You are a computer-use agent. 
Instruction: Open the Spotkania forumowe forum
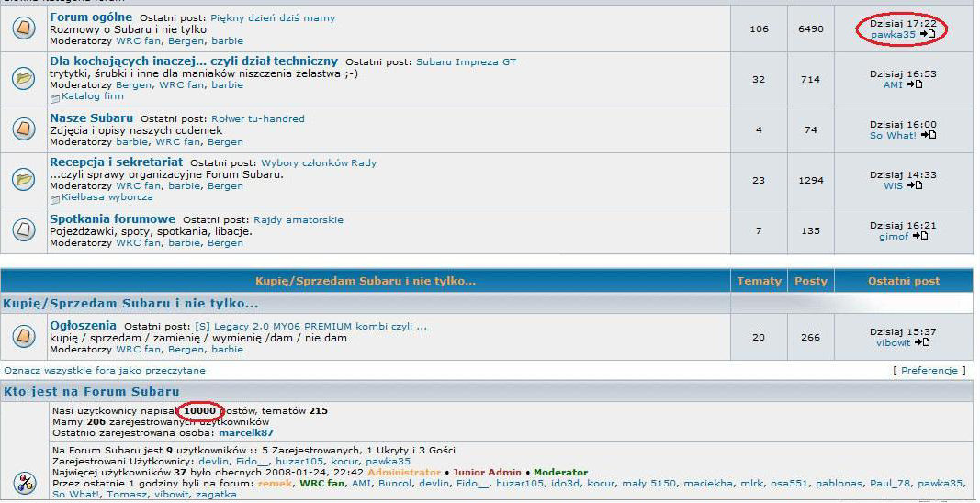112,219
